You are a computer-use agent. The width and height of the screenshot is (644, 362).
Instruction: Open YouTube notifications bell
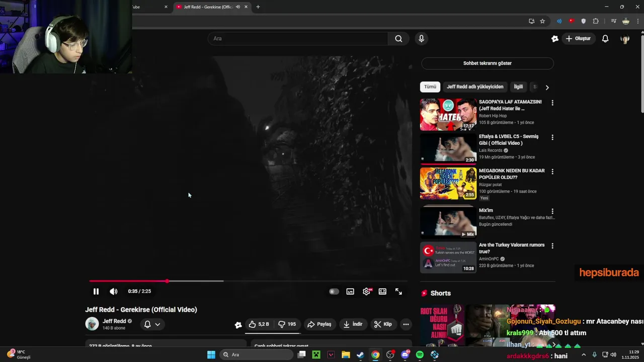tap(605, 38)
